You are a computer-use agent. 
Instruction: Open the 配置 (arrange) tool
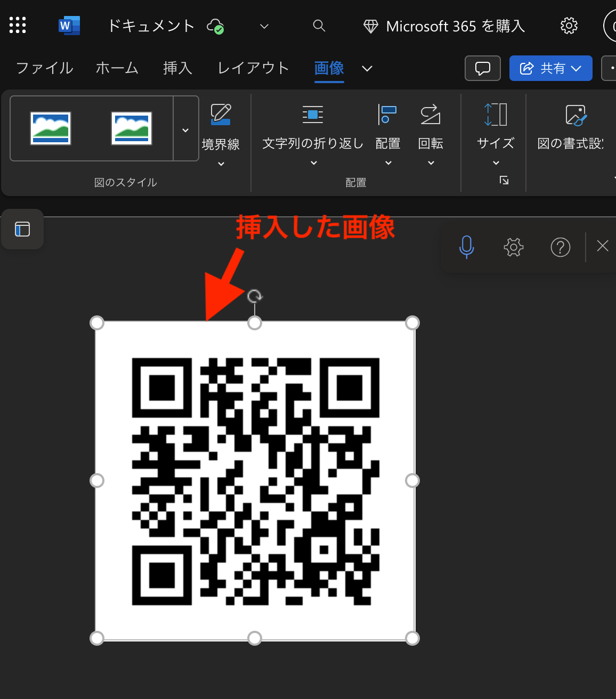(x=387, y=128)
